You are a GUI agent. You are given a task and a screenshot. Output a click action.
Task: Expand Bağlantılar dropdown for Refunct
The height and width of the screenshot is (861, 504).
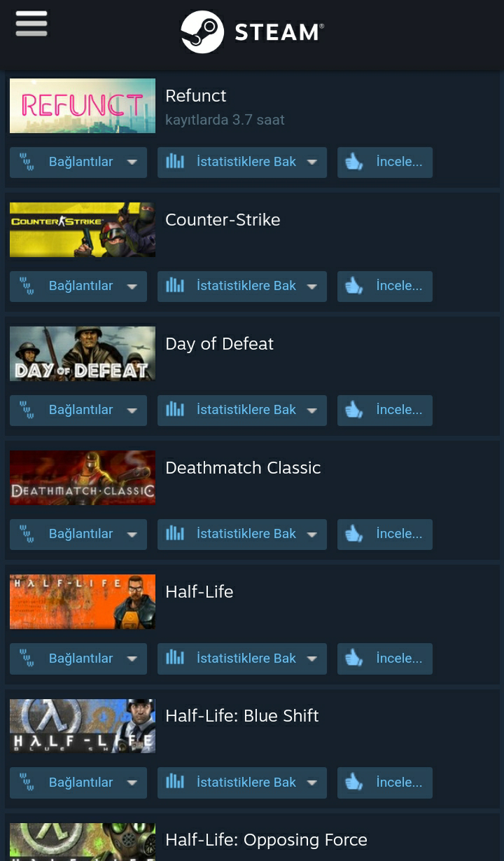pyautogui.click(x=132, y=163)
